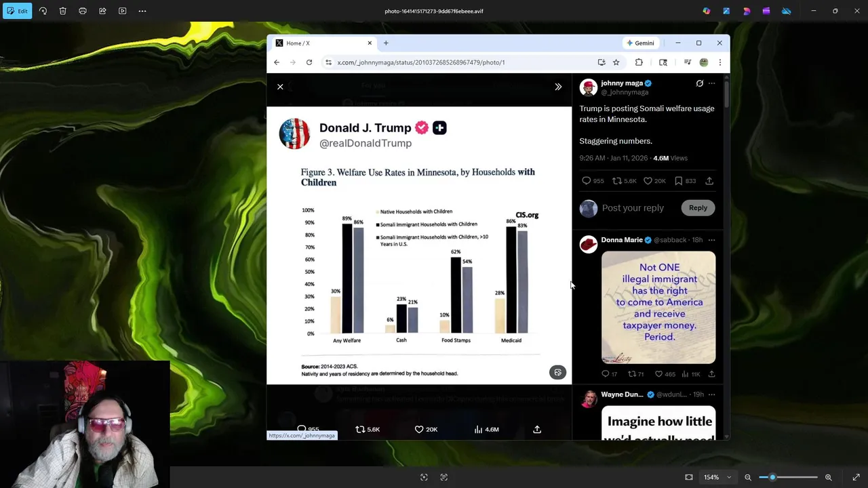Open more options on johnny maga post
Screen dimensions: 868x488
[x=711, y=83]
